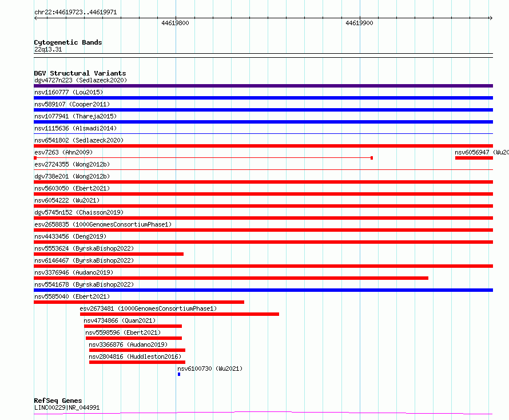The width and height of the screenshot is (509, 420).
Task: Click the esv2724355 (Wong2012b) label
Action: pyautogui.click(x=72, y=164)
